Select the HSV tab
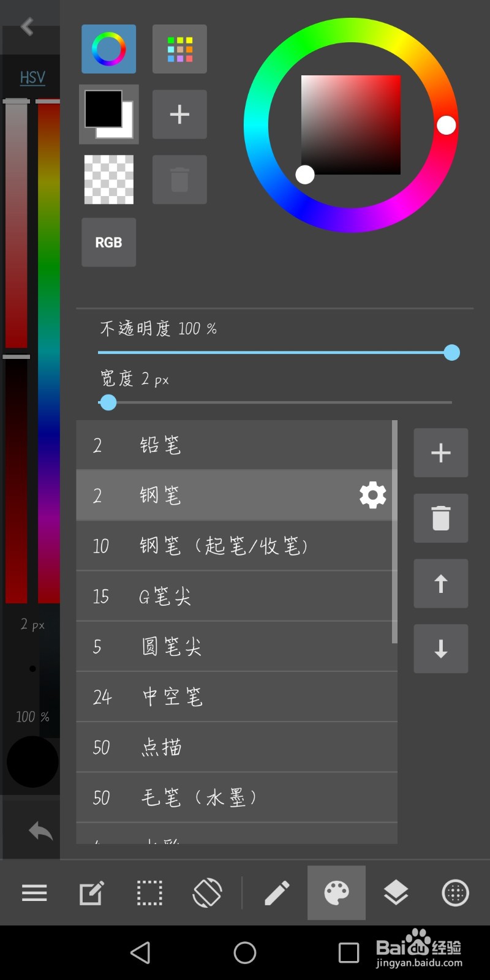The height and width of the screenshot is (980, 490). 32,77
